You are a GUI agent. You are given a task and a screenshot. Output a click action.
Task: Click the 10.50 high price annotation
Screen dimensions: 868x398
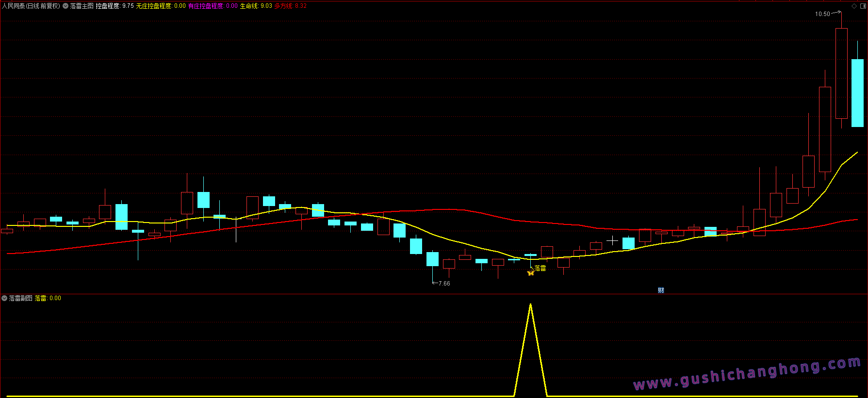(x=822, y=14)
